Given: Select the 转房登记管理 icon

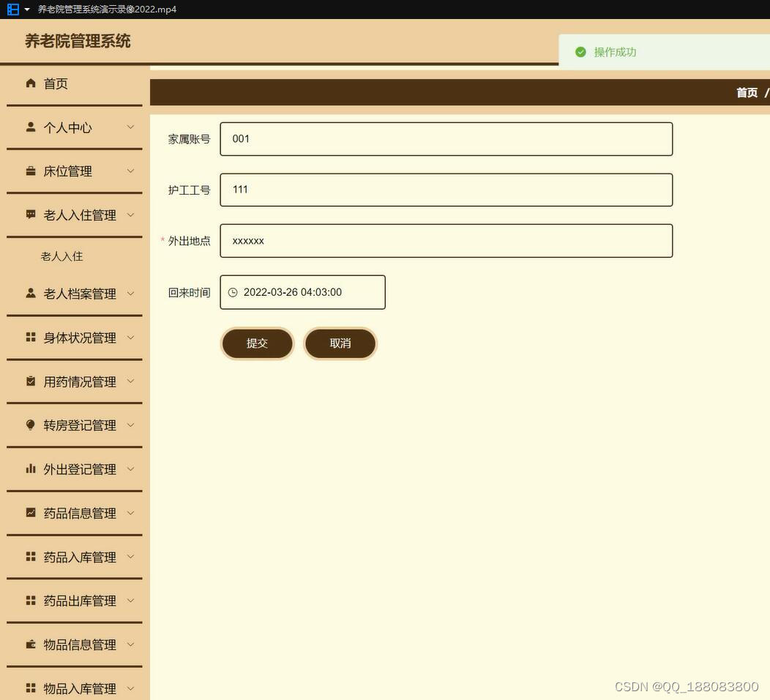Looking at the screenshot, I should pyautogui.click(x=30, y=425).
